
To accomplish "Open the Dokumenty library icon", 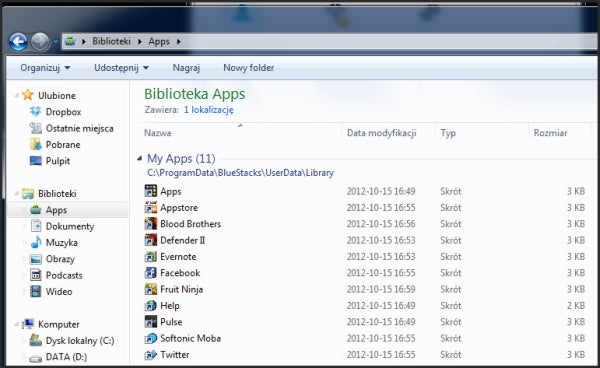I will pyautogui.click(x=36, y=226).
